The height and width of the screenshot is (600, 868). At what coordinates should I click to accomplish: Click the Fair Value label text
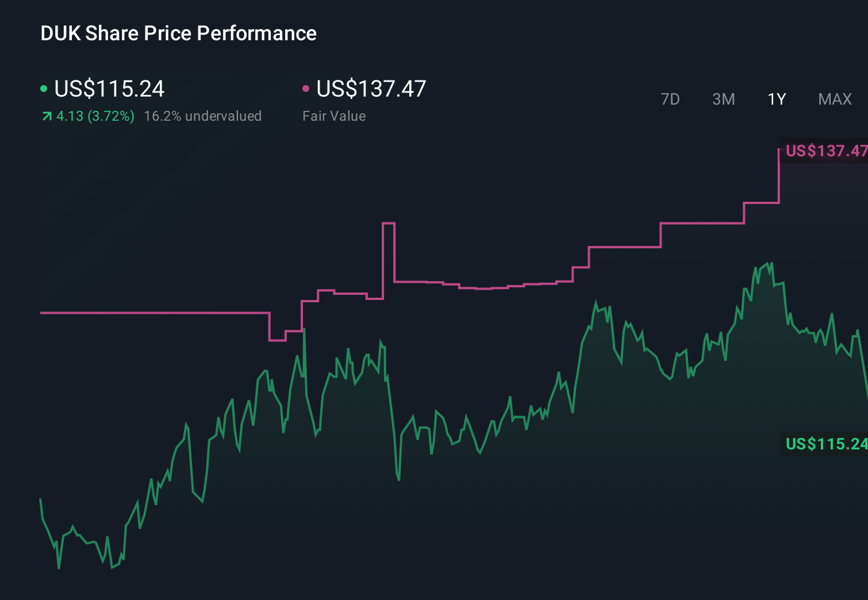click(x=333, y=116)
